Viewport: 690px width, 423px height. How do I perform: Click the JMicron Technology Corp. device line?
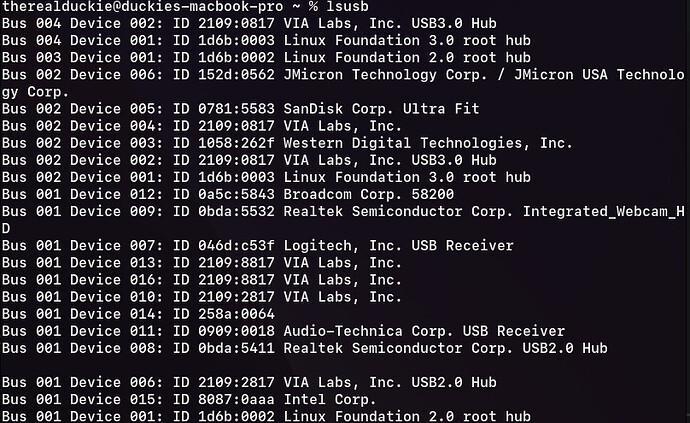point(343,83)
